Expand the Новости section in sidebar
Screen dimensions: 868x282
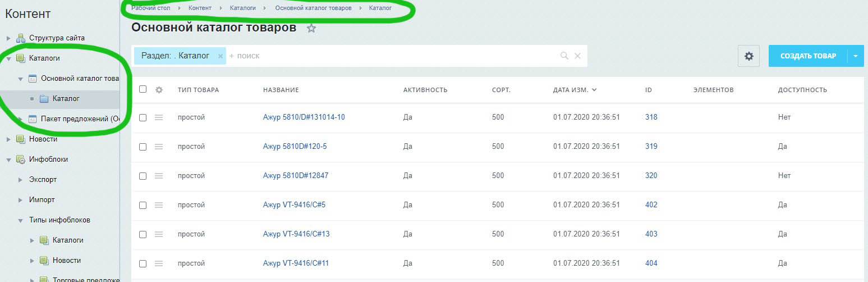[8, 139]
